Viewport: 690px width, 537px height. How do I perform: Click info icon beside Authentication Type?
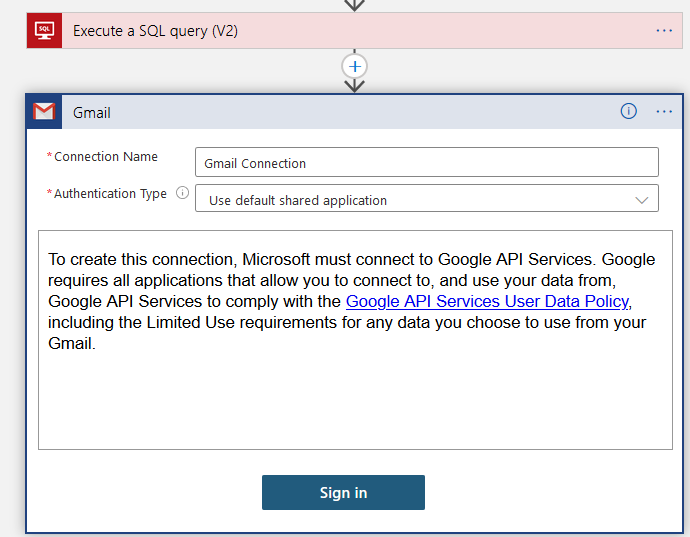[182, 194]
